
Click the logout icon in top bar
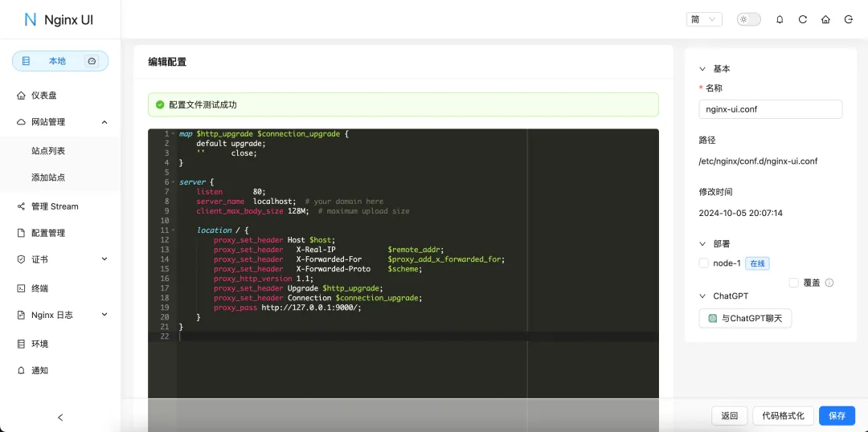click(x=849, y=19)
